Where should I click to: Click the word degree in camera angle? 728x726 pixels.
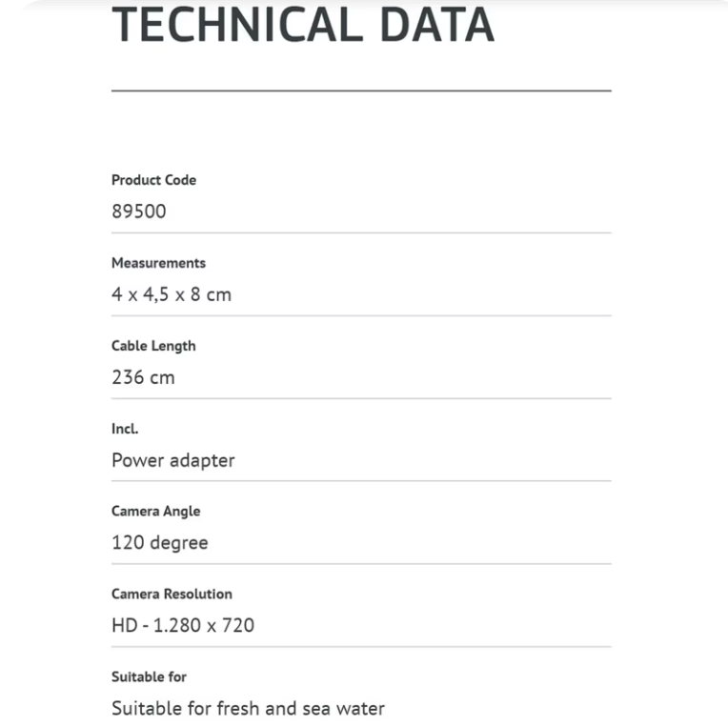point(179,544)
